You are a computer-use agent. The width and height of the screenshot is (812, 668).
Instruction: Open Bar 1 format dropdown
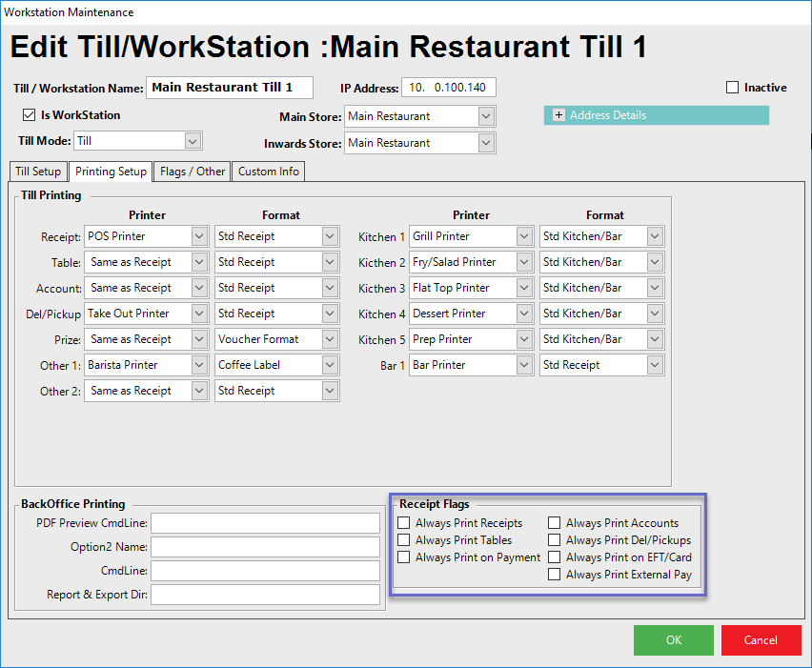(x=654, y=365)
